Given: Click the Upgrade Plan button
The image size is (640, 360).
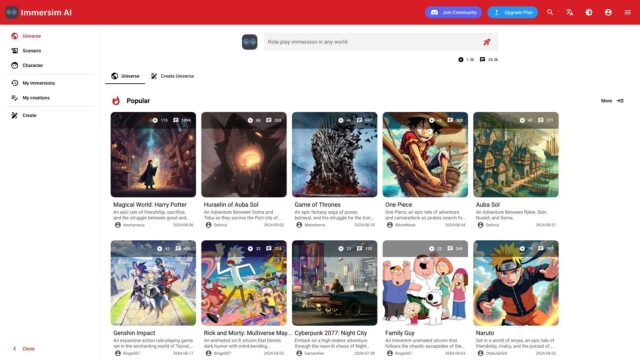Looking at the screenshot, I should [513, 12].
